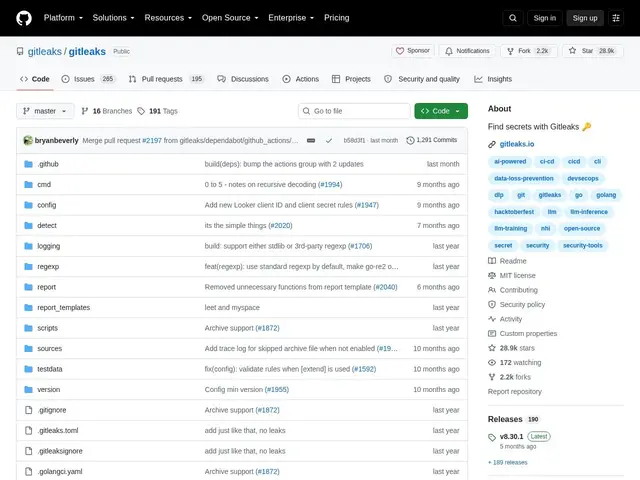
Task: Switch to the Insights tab
Action: (x=493, y=79)
